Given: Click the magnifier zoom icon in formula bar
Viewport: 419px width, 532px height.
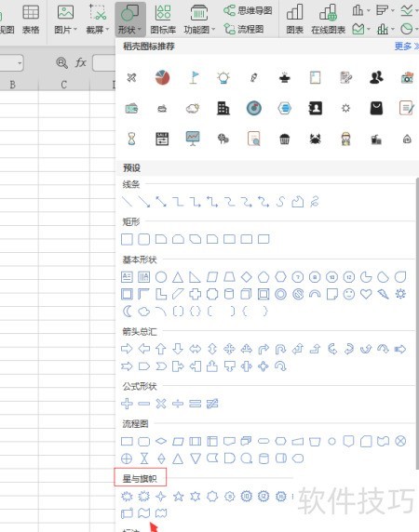Looking at the screenshot, I should pos(61,62).
